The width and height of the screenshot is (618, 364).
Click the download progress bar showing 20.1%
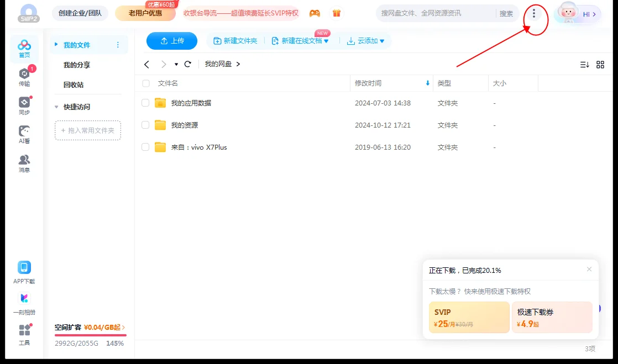pyautogui.click(x=464, y=270)
